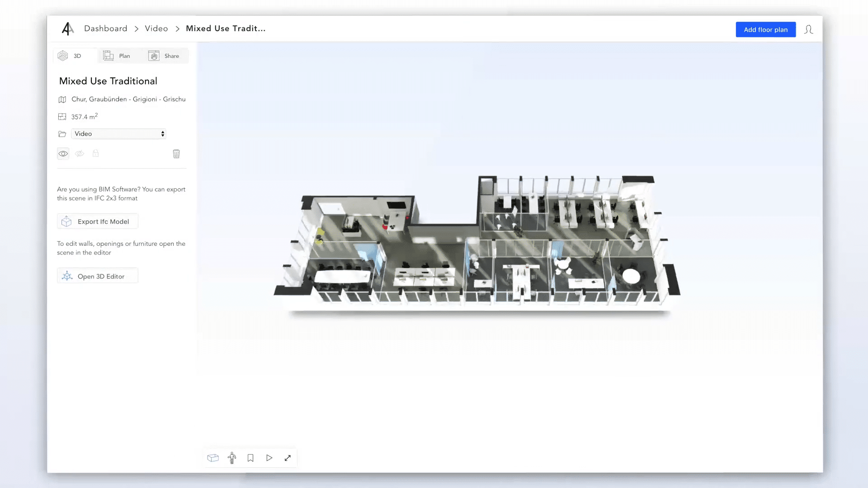Click the chevron after Dashboard breadcrumb
The height and width of the screenshot is (488, 868).
(x=136, y=29)
